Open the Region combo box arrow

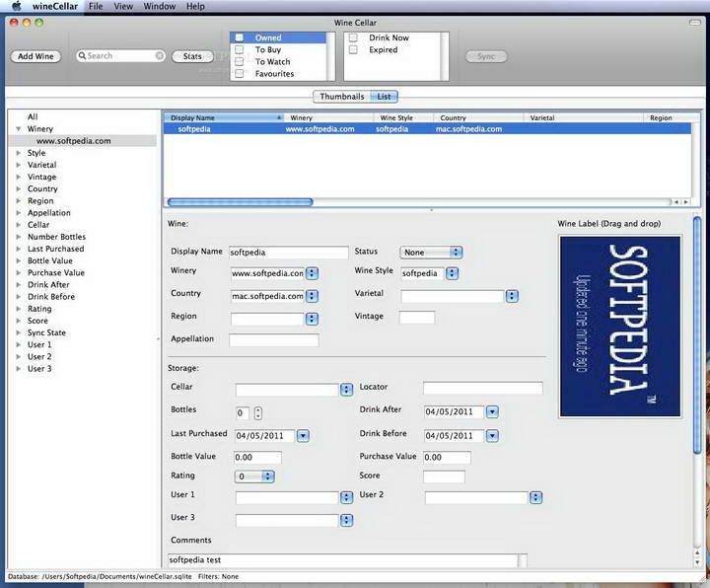click(312, 319)
